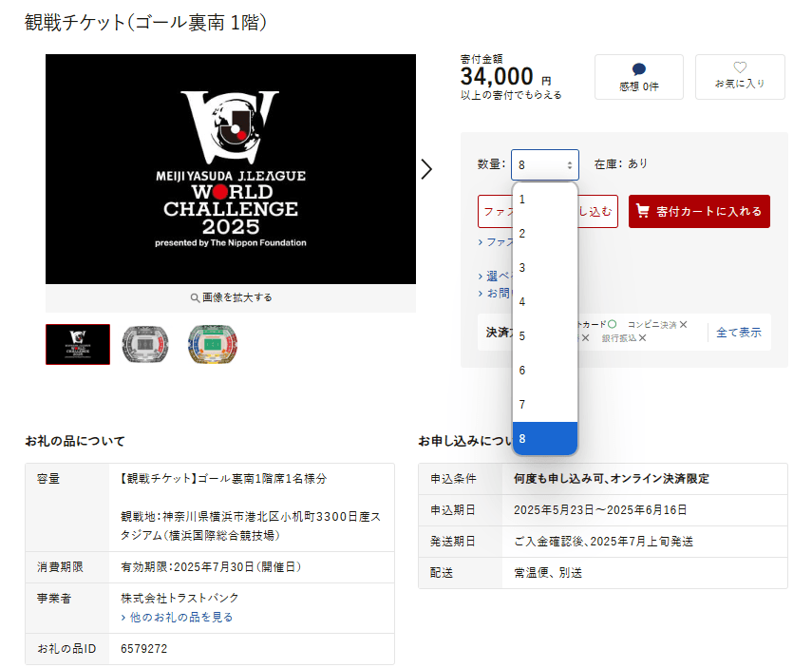Click the main World Challenge 2025 image

point(231,169)
